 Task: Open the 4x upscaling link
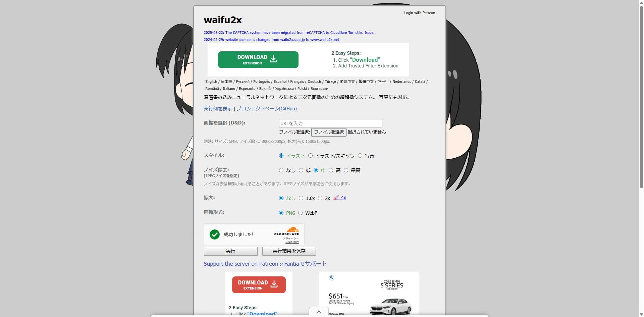point(343,198)
